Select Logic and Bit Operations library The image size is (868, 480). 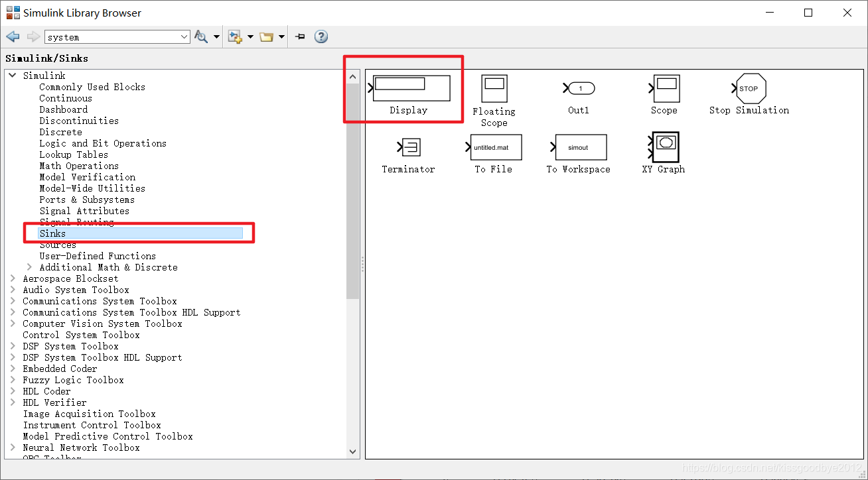point(103,143)
